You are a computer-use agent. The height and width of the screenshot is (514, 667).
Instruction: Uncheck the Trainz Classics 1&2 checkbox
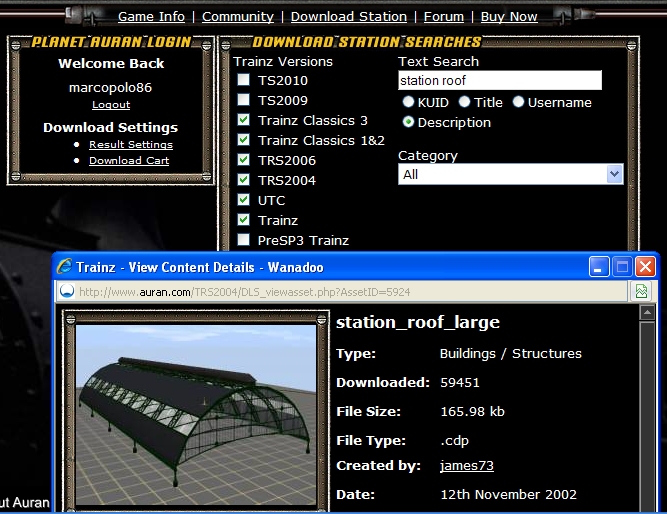click(x=243, y=140)
